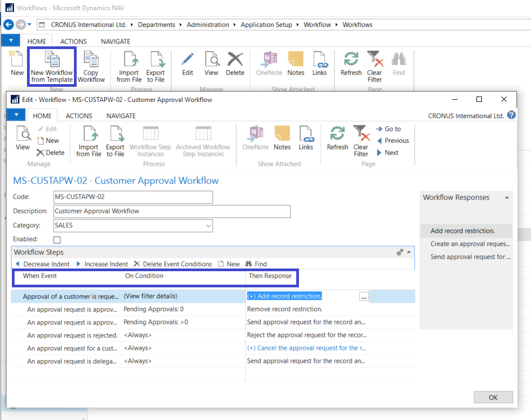The width and height of the screenshot is (531, 420).
Task: Click Increase Indent in Workflow Steps
Action: (102, 264)
